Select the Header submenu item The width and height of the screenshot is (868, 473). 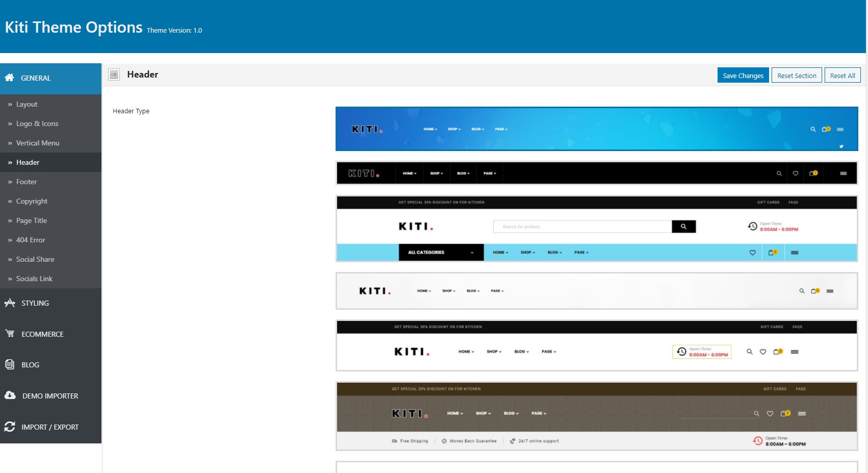point(50,162)
